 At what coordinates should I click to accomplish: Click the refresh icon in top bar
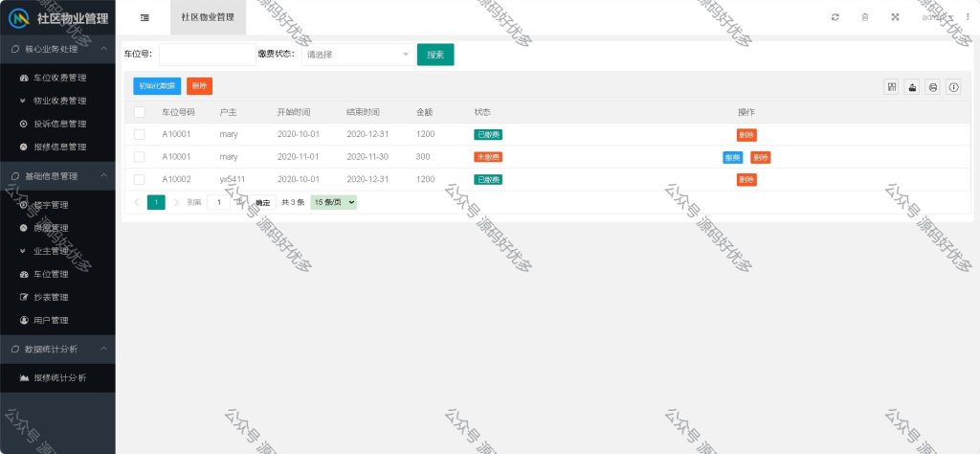pos(835,17)
